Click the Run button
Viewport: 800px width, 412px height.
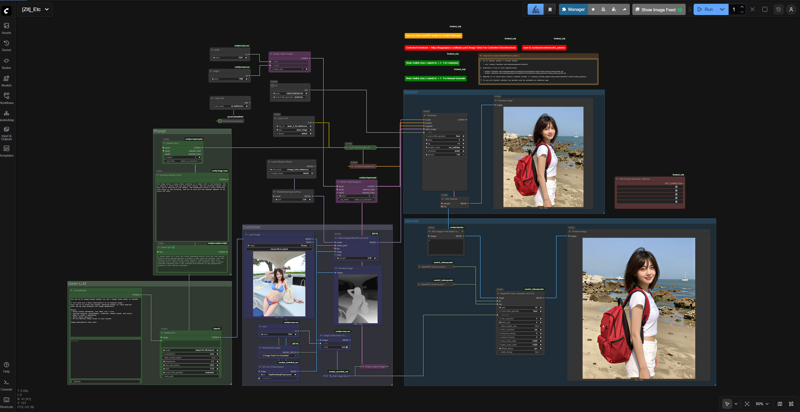[705, 9]
